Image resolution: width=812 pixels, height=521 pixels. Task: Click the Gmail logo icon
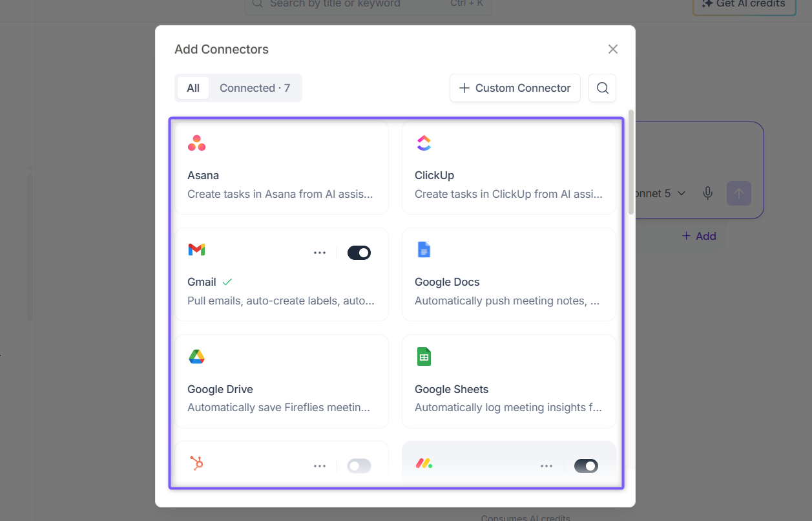(196, 250)
